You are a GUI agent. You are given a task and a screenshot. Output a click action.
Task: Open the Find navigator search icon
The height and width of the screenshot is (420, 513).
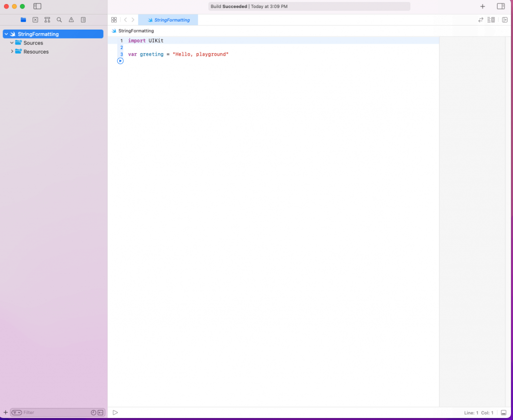pos(59,20)
